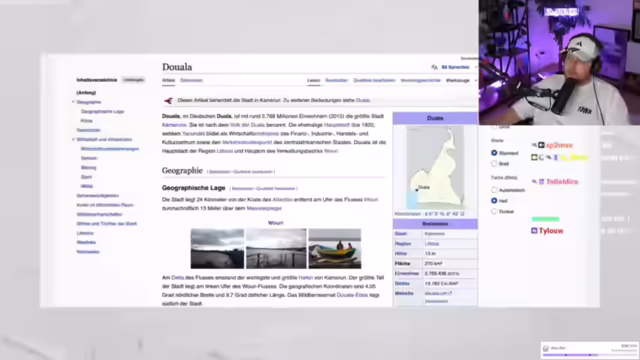Viewport: 640px width, 360px height.
Task: Go to Kunst im öffentlichen Raum entry
Action: point(105,205)
